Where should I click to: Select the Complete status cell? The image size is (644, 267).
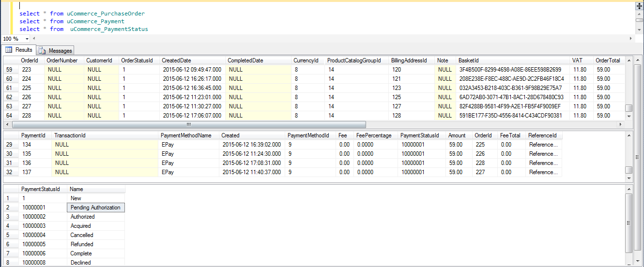tap(96, 253)
